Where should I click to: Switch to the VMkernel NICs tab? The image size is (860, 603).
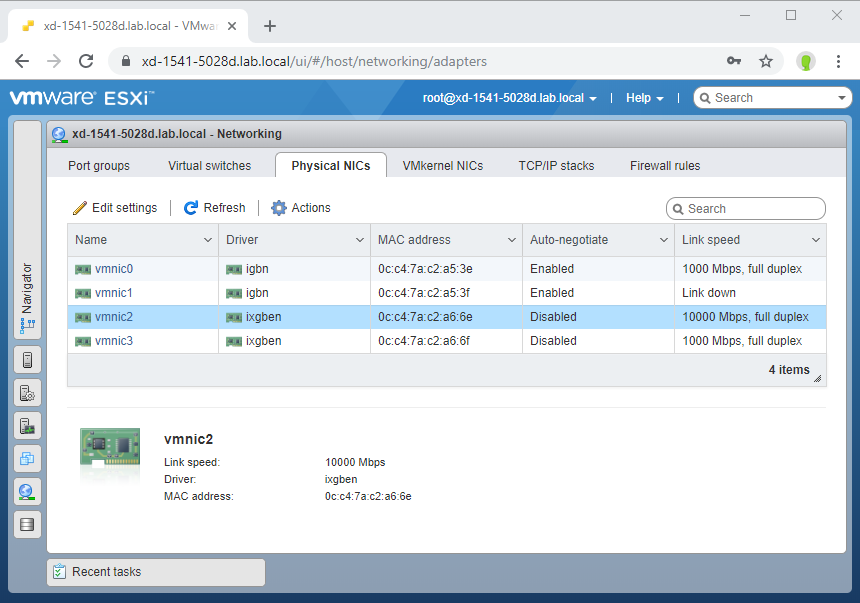pos(443,166)
